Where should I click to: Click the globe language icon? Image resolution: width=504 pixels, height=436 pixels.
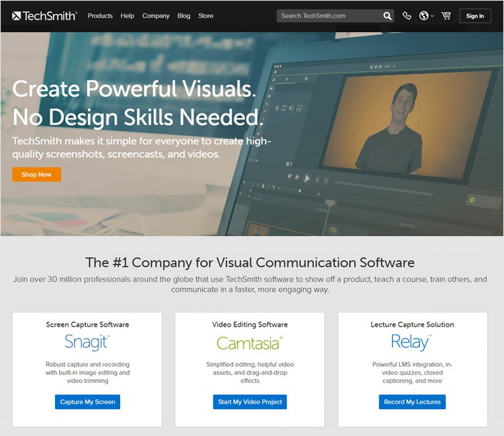click(x=423, y=15)
